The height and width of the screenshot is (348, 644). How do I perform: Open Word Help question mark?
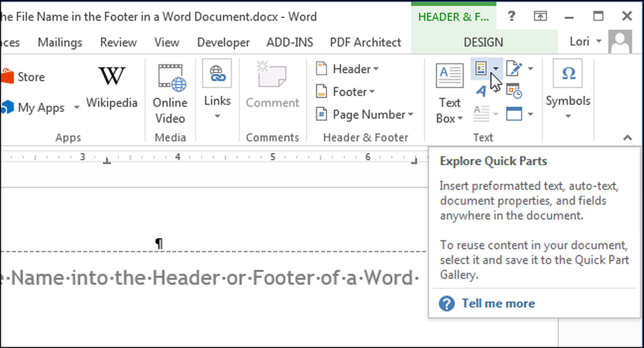(x=511, y=16)
